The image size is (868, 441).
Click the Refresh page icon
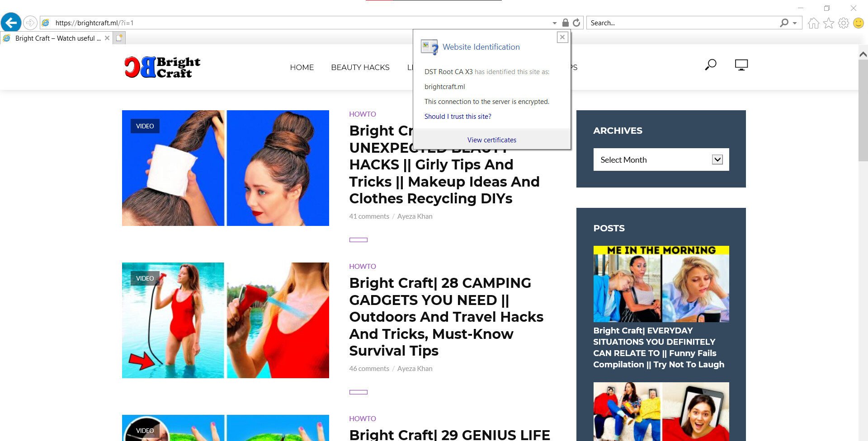point(576,23)
